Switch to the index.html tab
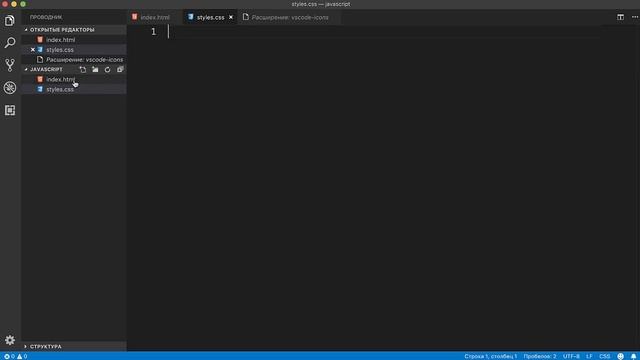 pos(155,17)
